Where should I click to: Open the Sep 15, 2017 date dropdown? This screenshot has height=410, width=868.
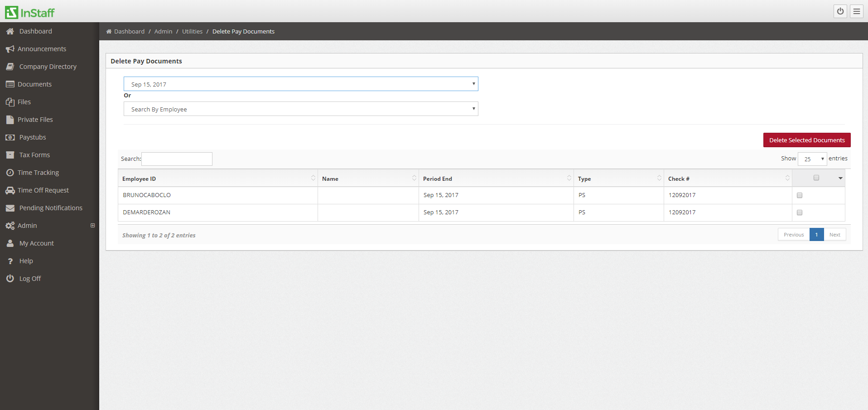pyautogui.click(x=300, y=84)
